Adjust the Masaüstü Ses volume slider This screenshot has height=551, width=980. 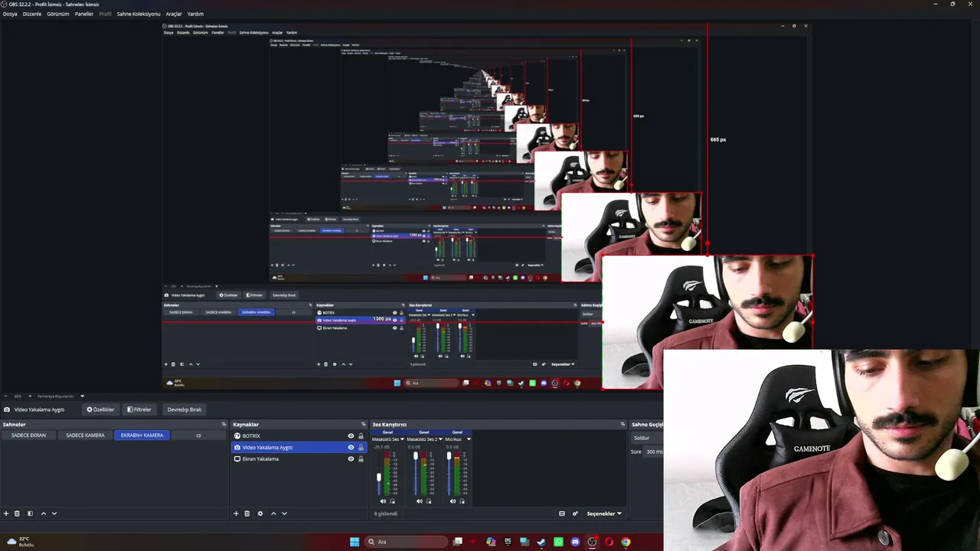click(379, 478)
